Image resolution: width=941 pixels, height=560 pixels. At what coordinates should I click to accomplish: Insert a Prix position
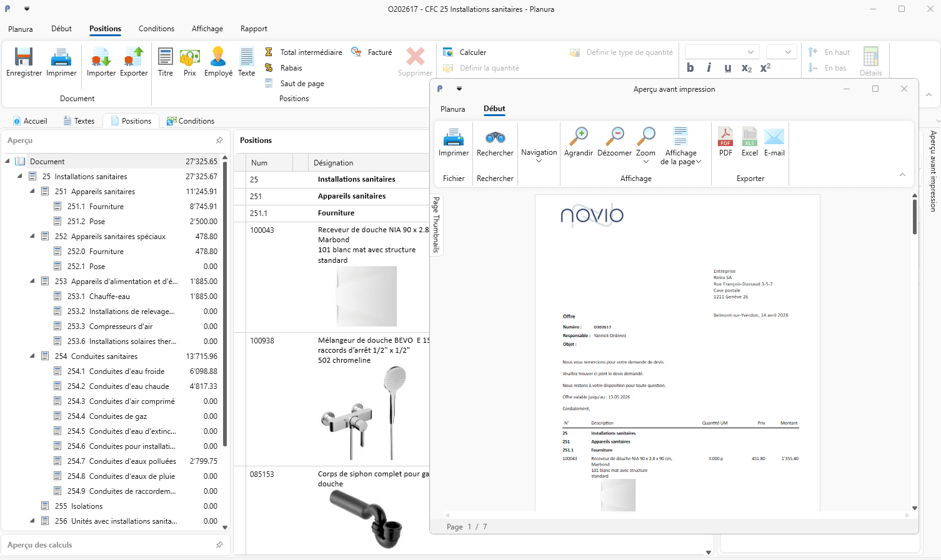coord(190,62)
